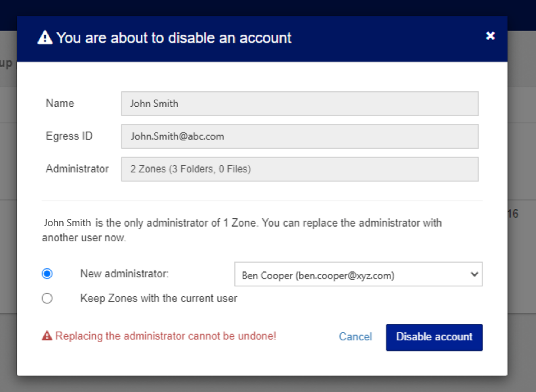This screenshot has height=392, width=536.
Task: Close the disable account dialog with X
Action: 490,36
